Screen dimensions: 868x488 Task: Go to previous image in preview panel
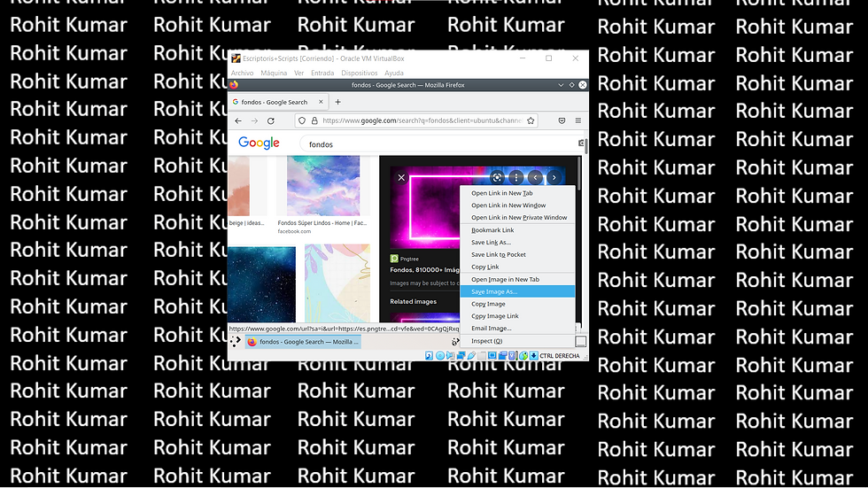[535, 178]
